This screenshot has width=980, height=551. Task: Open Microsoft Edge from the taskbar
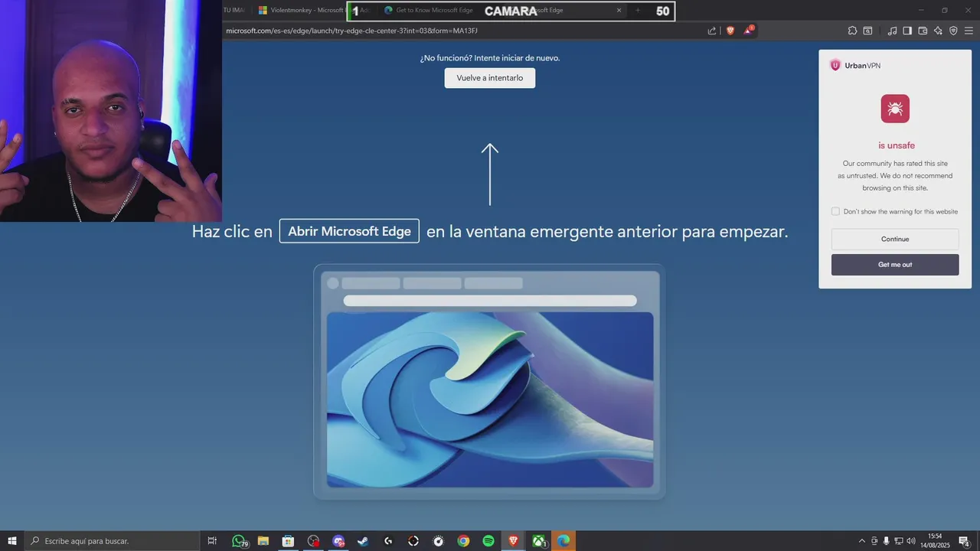pos(563,541)
